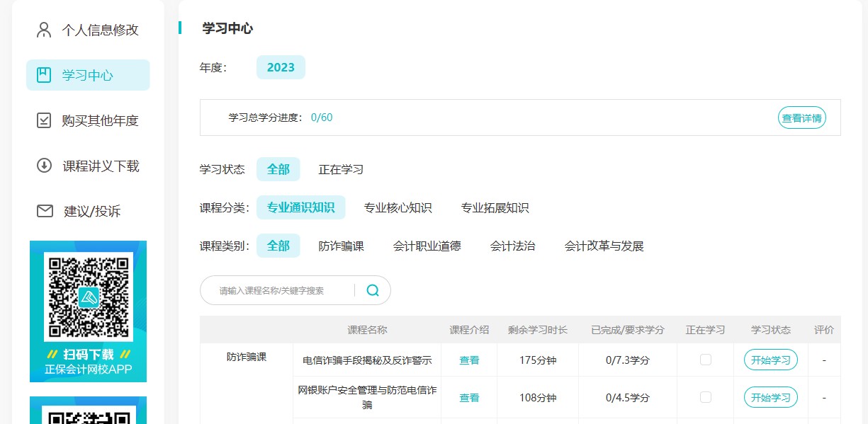The image size is (868, 424).
Task: Click the 0/60 credit progress value
Action: (322, 118)
